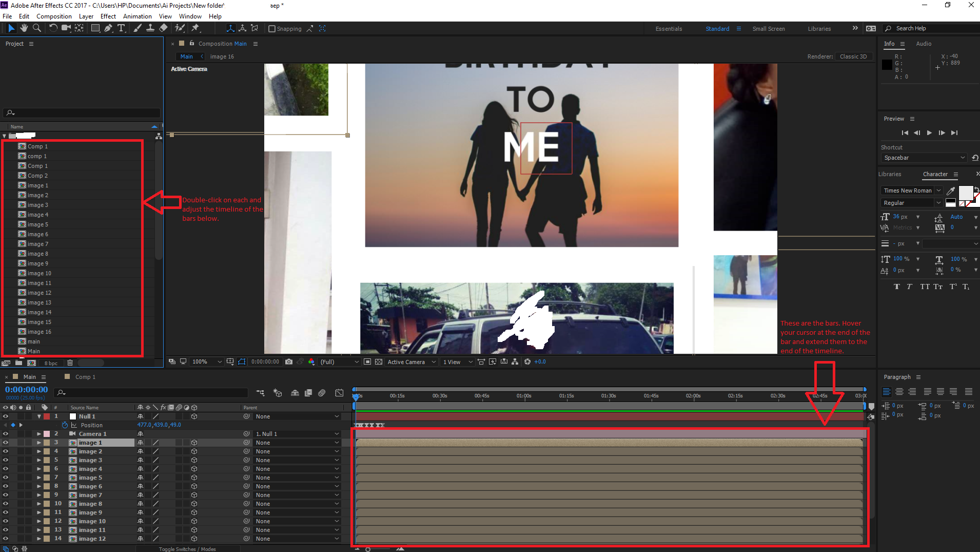Open the Regular font style dropdown
This screenshot has height=552, width=980.
click(912, 203)
